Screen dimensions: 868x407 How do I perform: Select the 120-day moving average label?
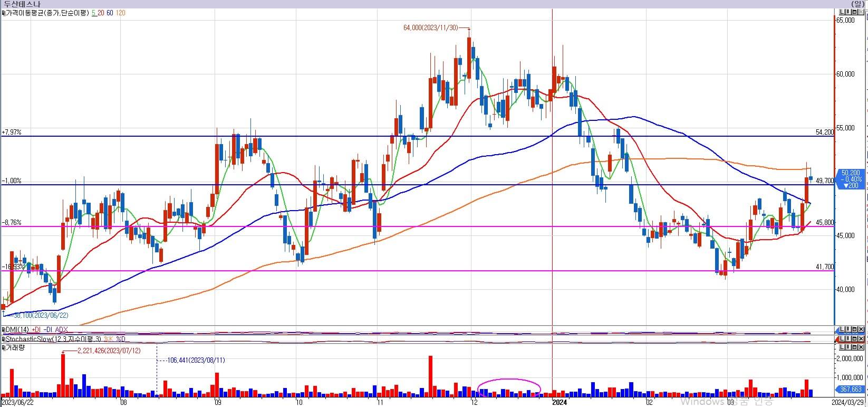(x=120, y=13)
